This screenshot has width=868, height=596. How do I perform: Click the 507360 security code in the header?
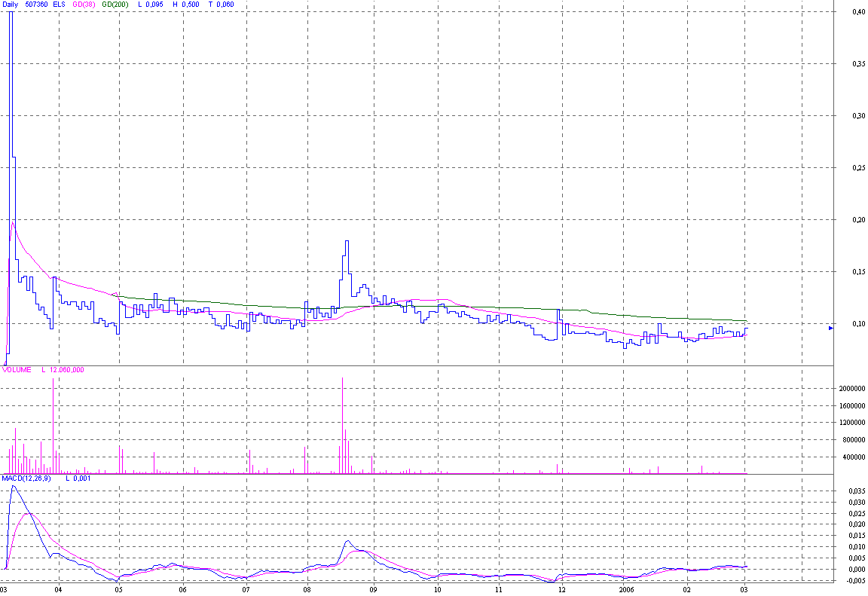coord(35,5)
